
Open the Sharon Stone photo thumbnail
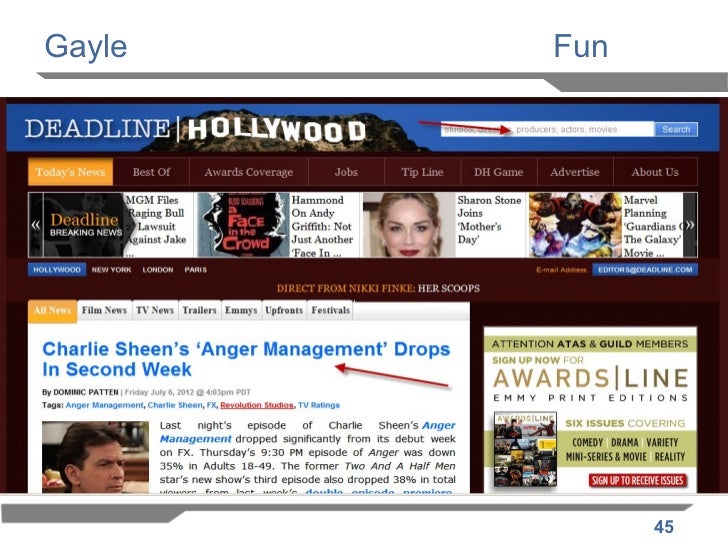(x=409, y=225)
